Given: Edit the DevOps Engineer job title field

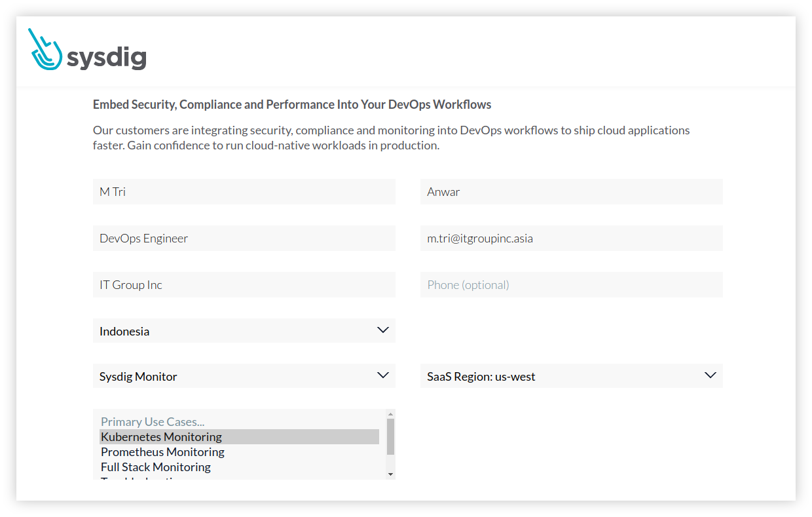Looking at the screenshot, I should click(244, 239).
